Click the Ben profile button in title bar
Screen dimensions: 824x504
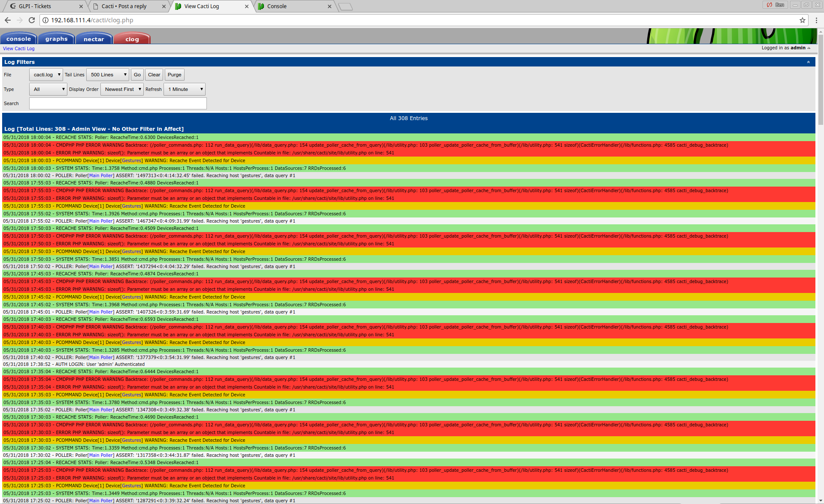776,5
